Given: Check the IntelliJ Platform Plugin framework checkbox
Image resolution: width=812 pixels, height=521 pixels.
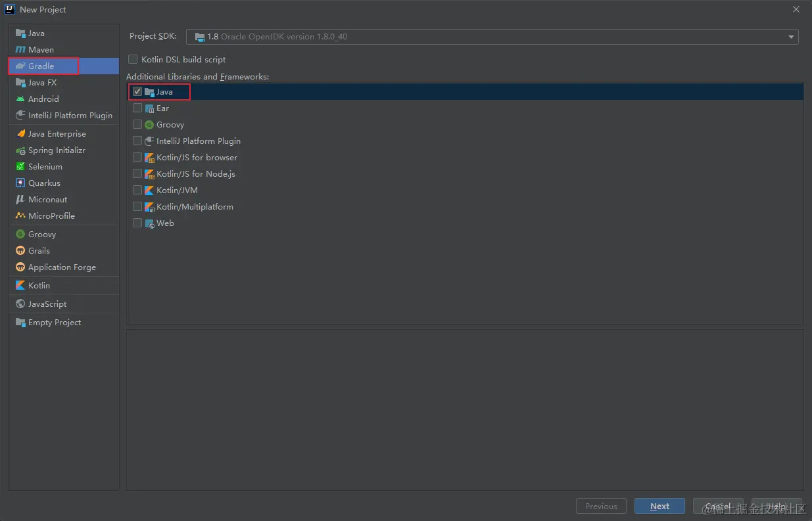Looking at the screenshot, I should click(137, 141).
